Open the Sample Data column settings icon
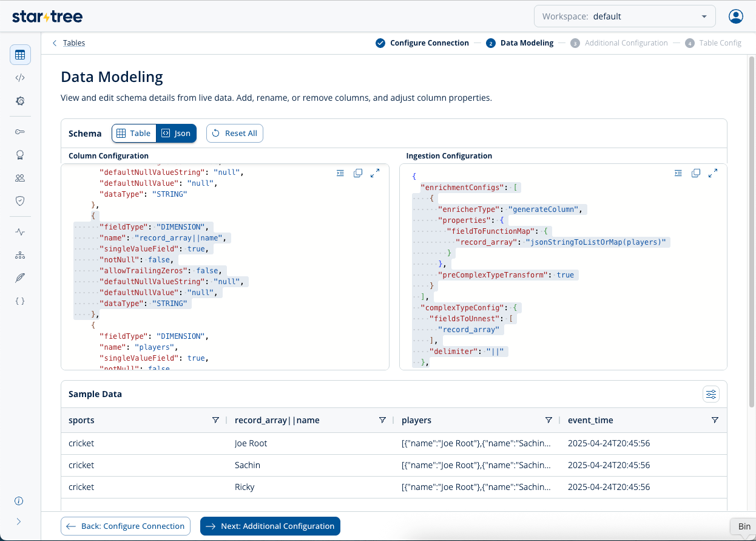Image resolution: width=756 pixels, height=541 pixels. coord(710,395)
